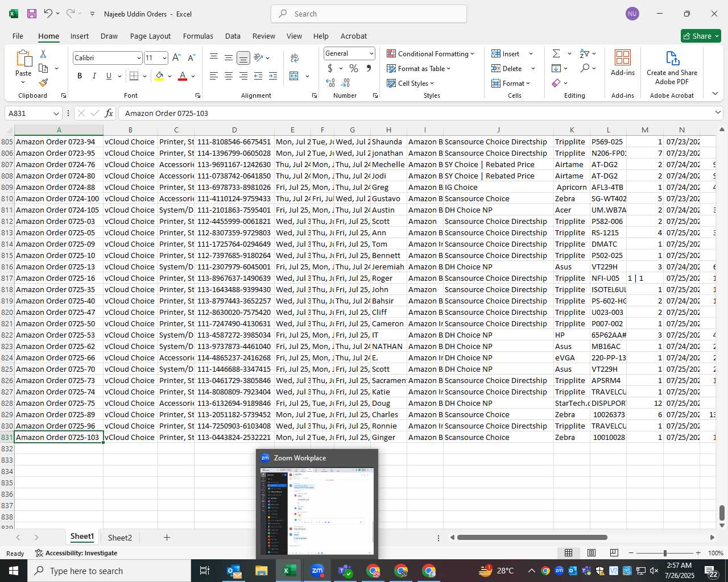Click the AutoSum sigma icon

556,53
